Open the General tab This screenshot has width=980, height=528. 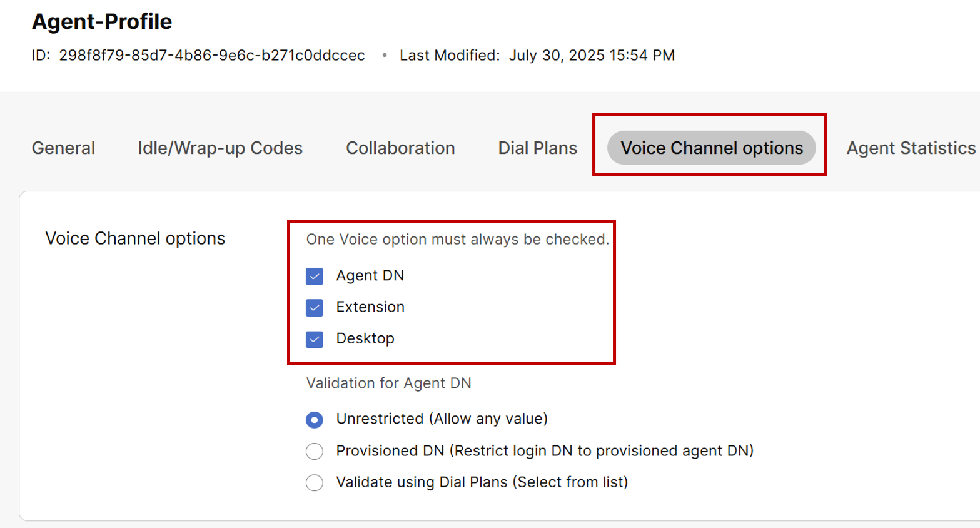tap(63, 148)
